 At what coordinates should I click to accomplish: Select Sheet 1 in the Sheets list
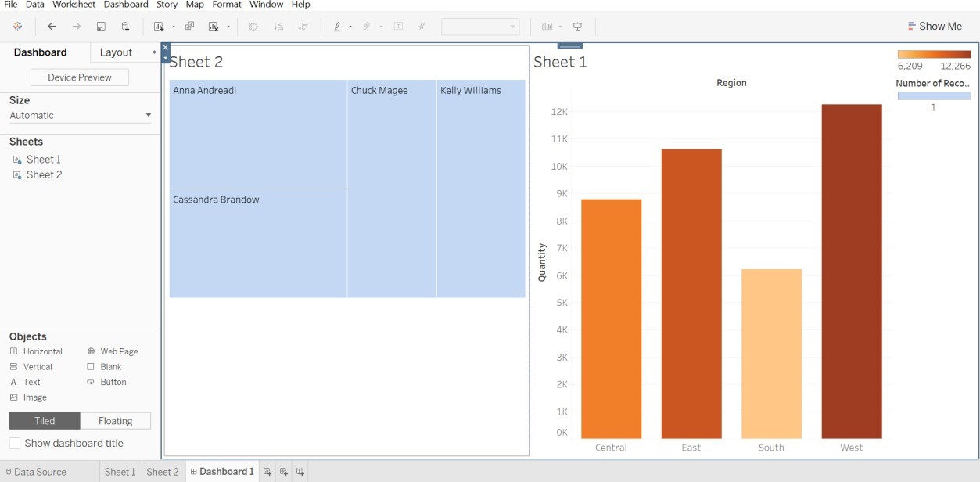(x=43, y=159)
